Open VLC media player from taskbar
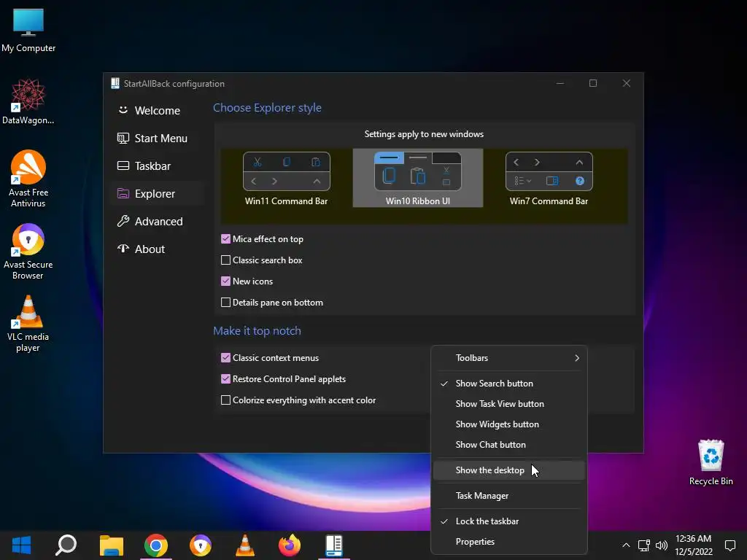The height and width of the screenshot is (560, 747). click(245, 545)
